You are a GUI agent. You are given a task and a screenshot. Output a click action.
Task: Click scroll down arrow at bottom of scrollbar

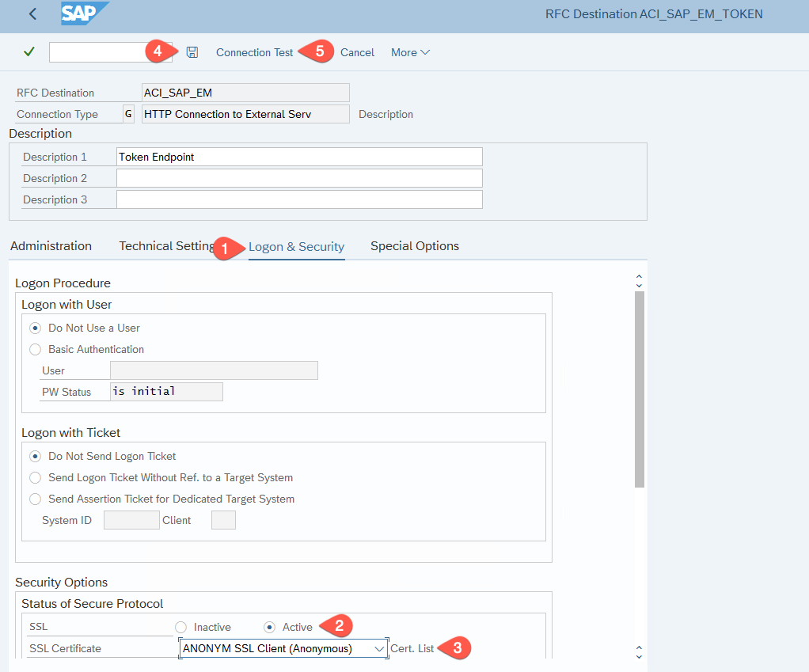[640, 656]
